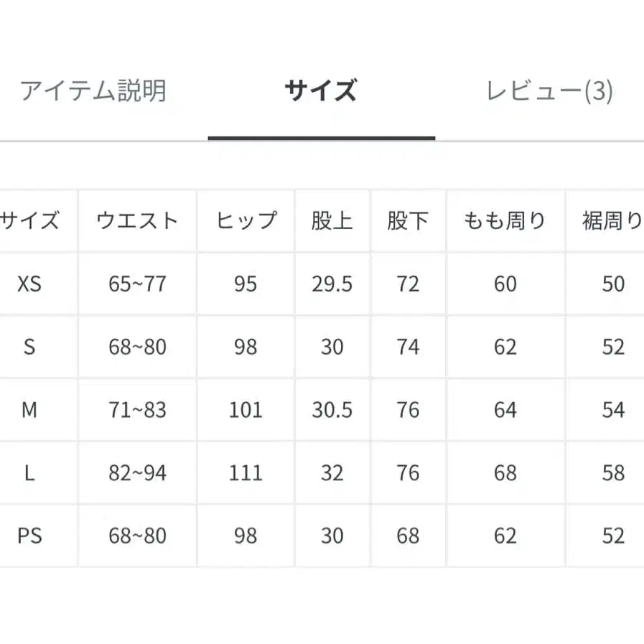The image size is (644, 644).
Task: Click the 股上 column header
Action: [x=331, y=220]
